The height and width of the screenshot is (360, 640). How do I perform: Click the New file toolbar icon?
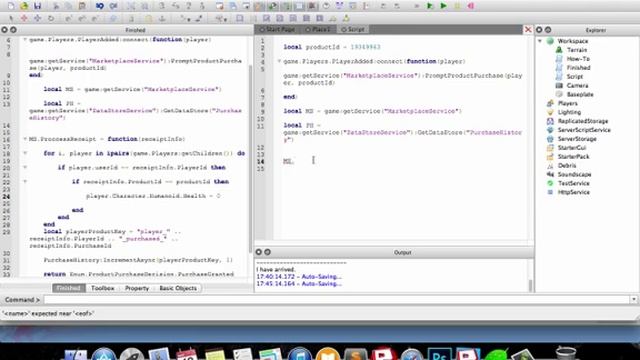11,6
